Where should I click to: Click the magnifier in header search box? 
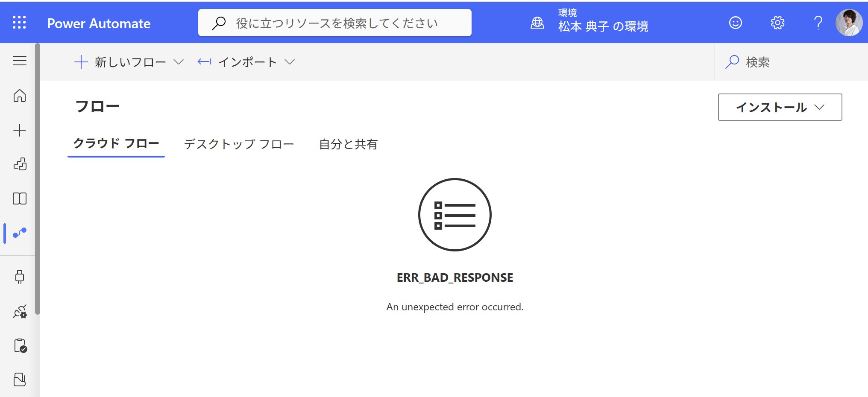(219, 23)
